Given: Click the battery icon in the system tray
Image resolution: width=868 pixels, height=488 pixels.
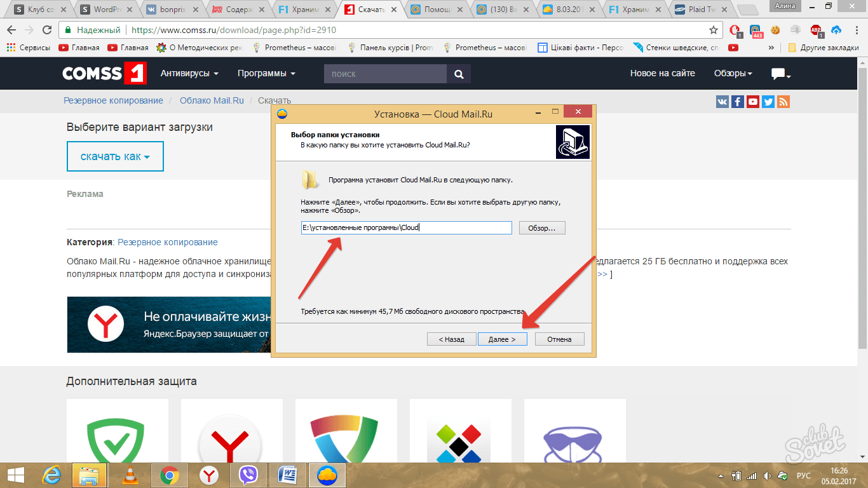Looking at the screenshot, I should 737,475.
